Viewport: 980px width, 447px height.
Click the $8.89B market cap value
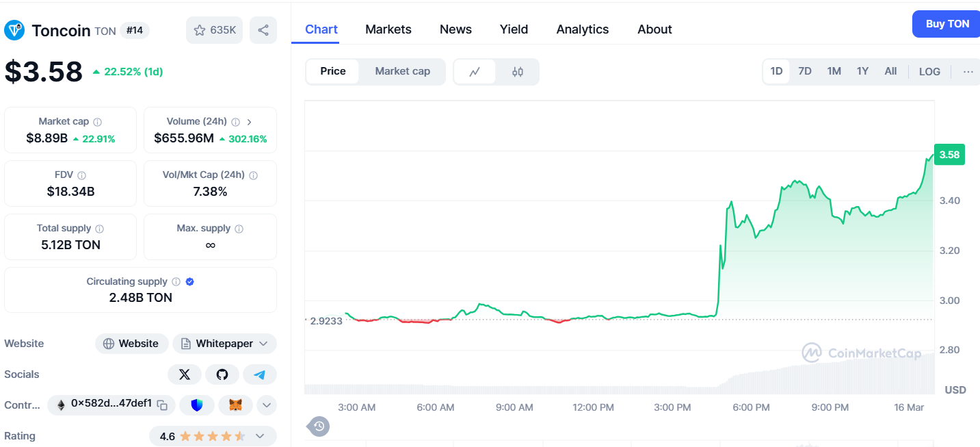pyautogui.click(x=47, y=138)
